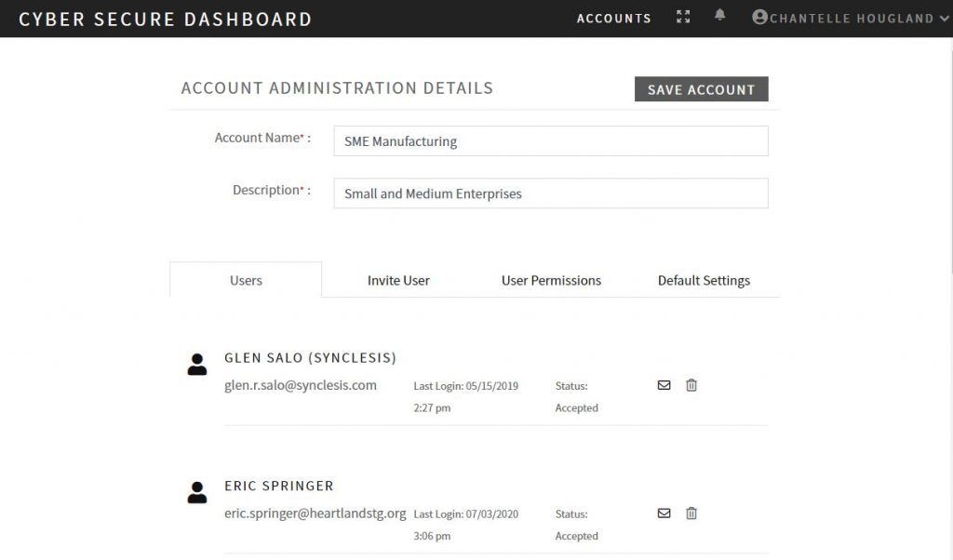The image size is (953, 560).
Task: Click the Account Administration Details heading
Action: (337, 88)
